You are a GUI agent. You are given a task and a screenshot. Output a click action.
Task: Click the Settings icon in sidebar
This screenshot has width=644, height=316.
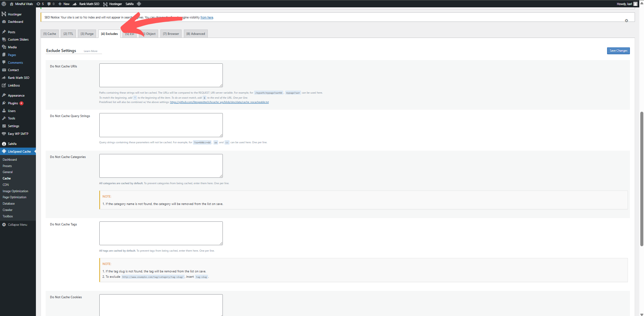click(4, 126)
